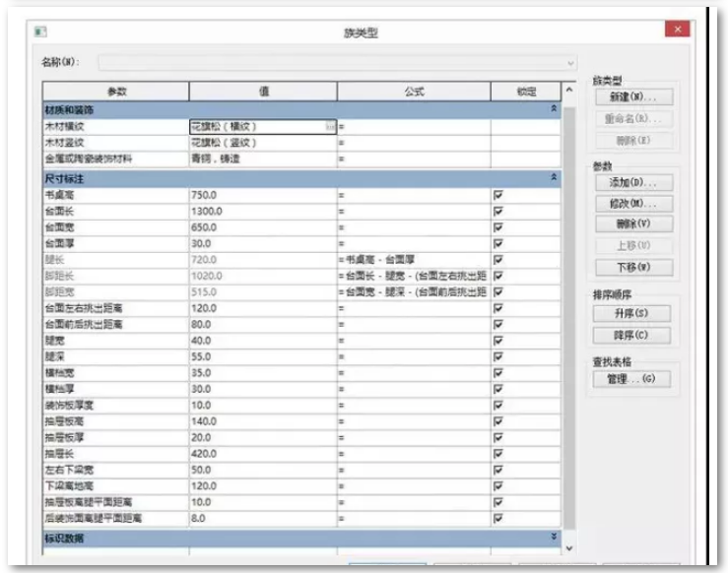Select the 木材横纹 parameter row
The image size is (728, 573).
click(x=116, y=127)
